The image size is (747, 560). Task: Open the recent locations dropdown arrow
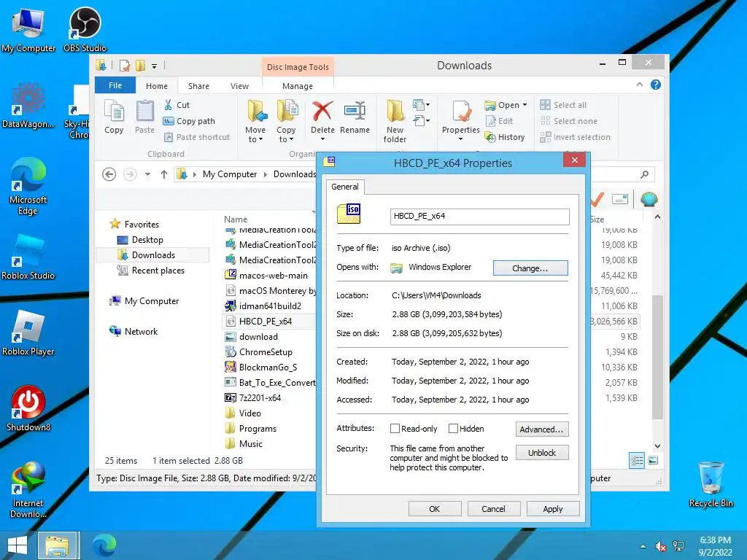(147, 174)
